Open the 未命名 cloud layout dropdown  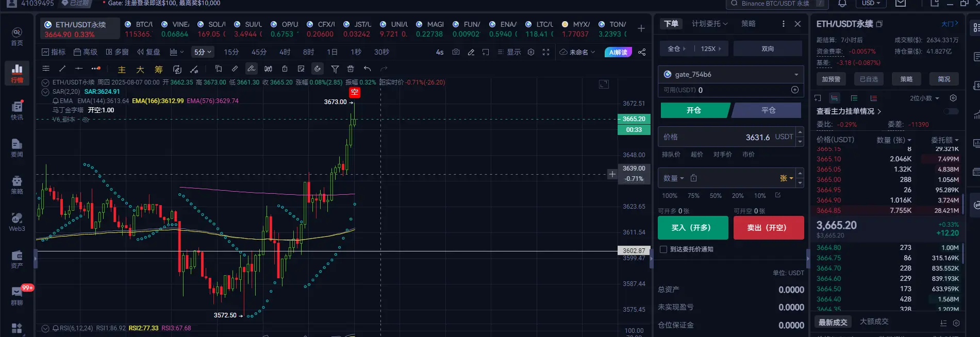pos(577,52)
